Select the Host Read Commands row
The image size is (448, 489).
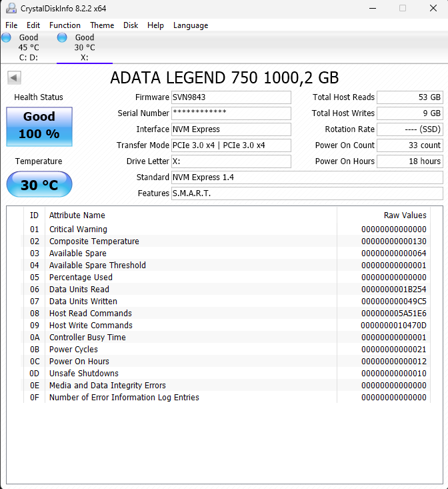click(225, 314)
